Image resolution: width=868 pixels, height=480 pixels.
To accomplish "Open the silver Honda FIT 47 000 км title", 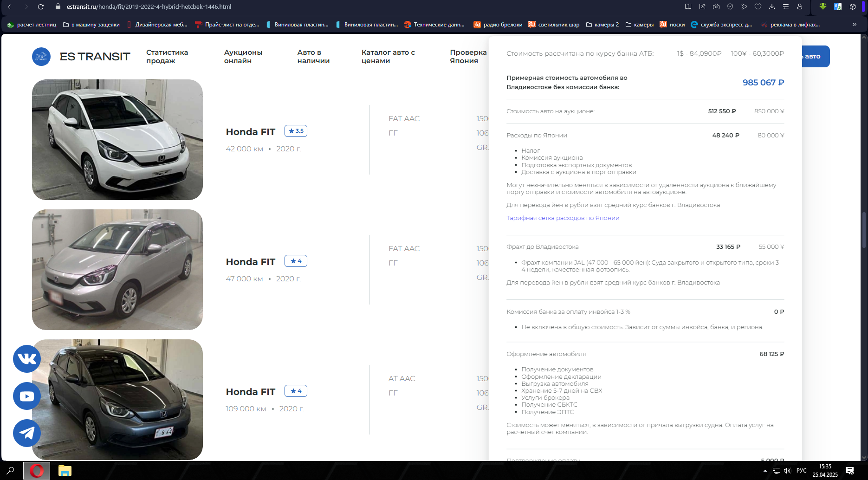I will pos(251,262).
